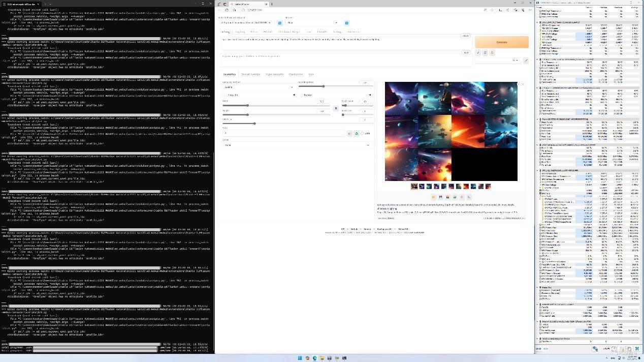Screen dimensions: 644x362
Task: Open the output images folder
Action: tap(433, 197)
